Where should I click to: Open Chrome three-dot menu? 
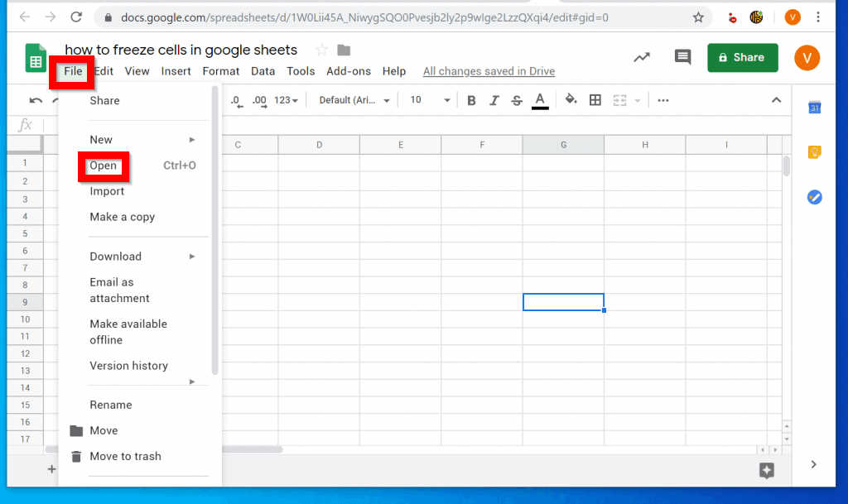tap(818, 17)
